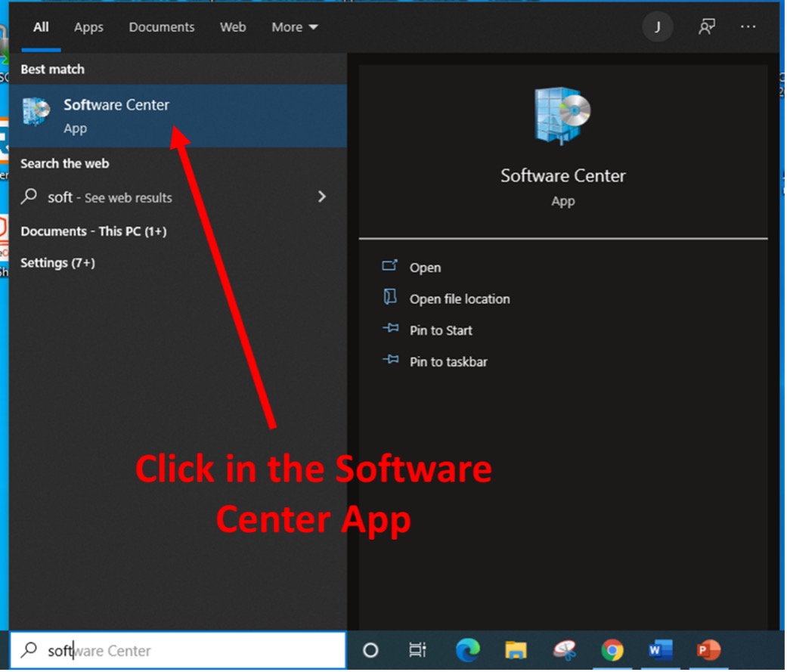This screenshot has height=672, width=787.
Task: Switch to the All search tab
Action: point(41,27)
